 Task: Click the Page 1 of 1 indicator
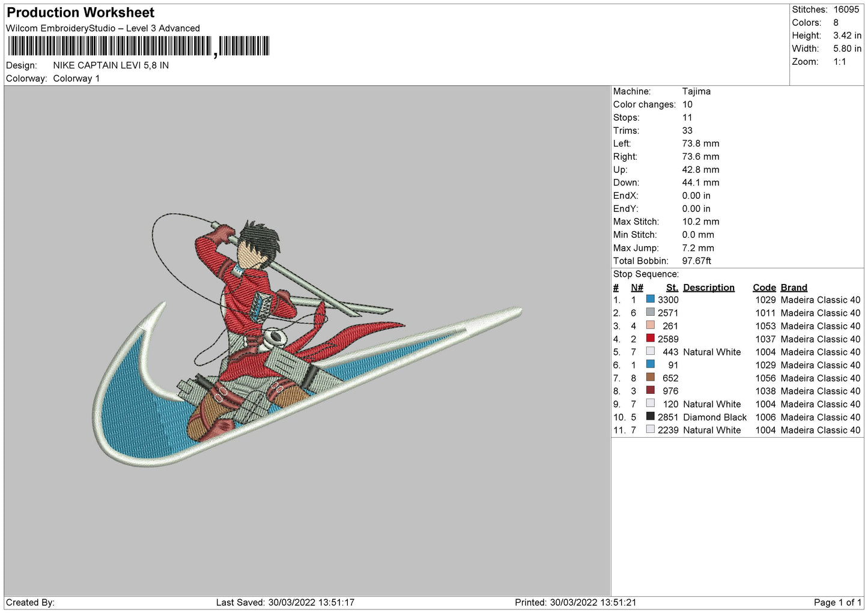837,602
